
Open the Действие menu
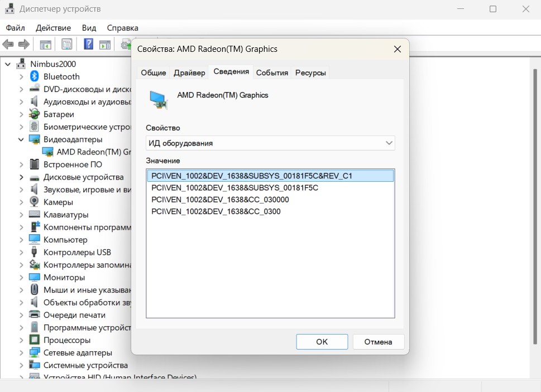53,28
